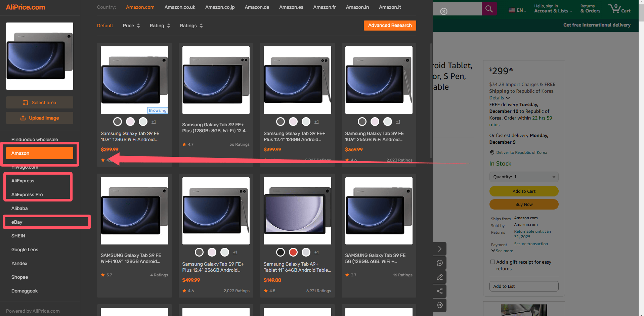Viewport: 644px width, 316px height.
Task: Expand the import charges Details chevron
Action: point(508,98)
